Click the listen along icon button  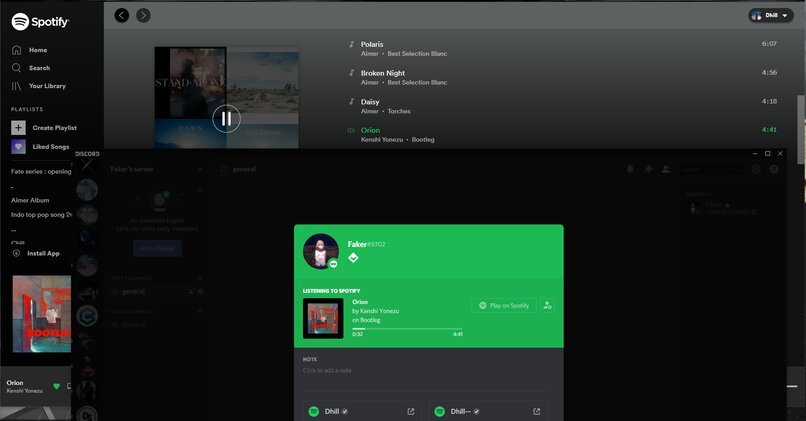(x=547, y=305)
